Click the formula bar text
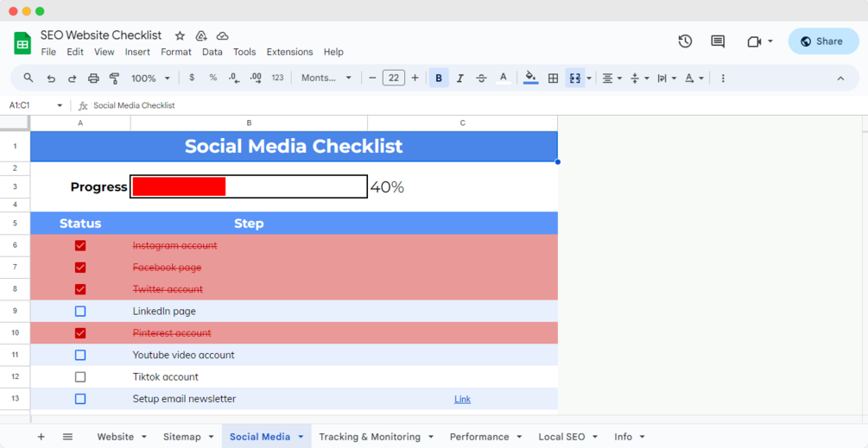The image size is (868, 448). click(x=134, y=105)
